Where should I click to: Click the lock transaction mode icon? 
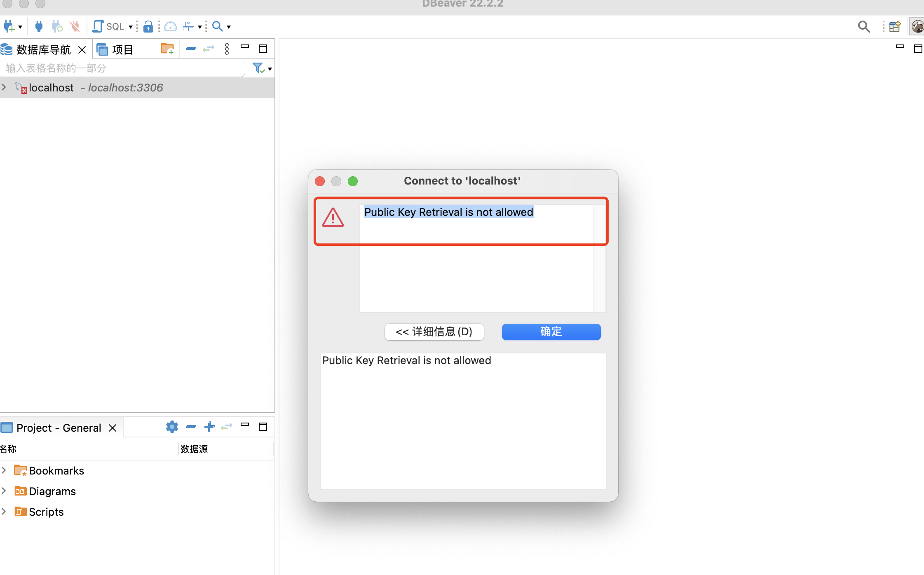148,27
